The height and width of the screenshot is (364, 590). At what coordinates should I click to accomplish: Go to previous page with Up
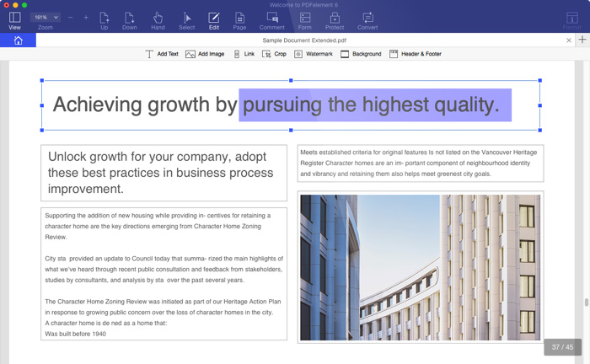click(x=105, y=21)
